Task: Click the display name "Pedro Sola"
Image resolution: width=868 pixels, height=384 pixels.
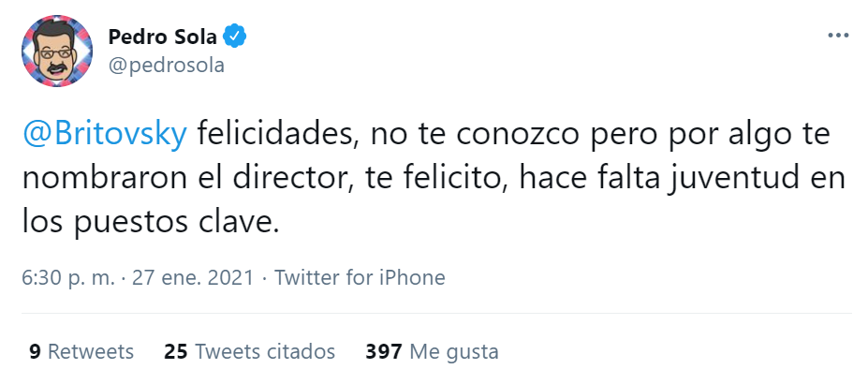Action: pyautogui.click(x=163, y=37)
